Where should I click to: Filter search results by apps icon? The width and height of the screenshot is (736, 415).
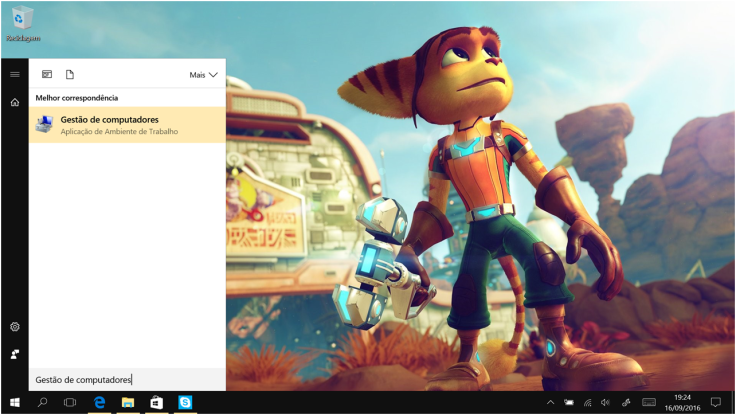point(47,74)
